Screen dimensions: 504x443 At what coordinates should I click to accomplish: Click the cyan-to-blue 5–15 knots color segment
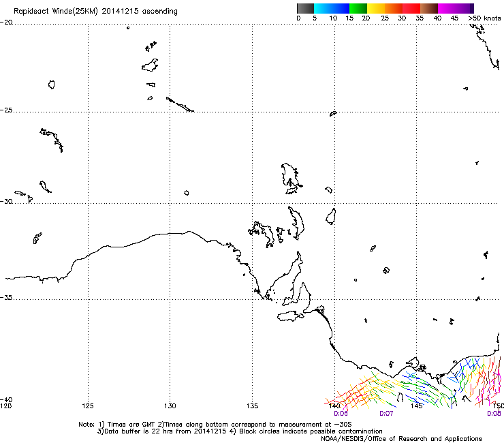(332, 8)
